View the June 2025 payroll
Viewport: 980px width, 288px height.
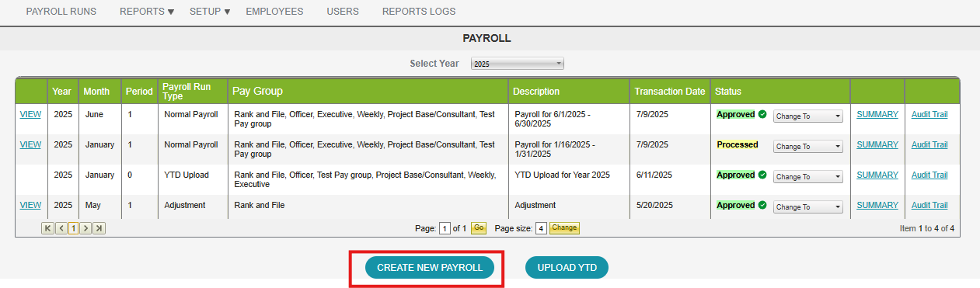tap(30, 114)
